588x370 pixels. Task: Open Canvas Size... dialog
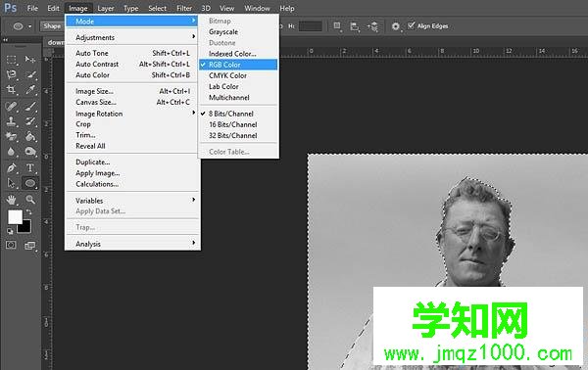[132, 102]
